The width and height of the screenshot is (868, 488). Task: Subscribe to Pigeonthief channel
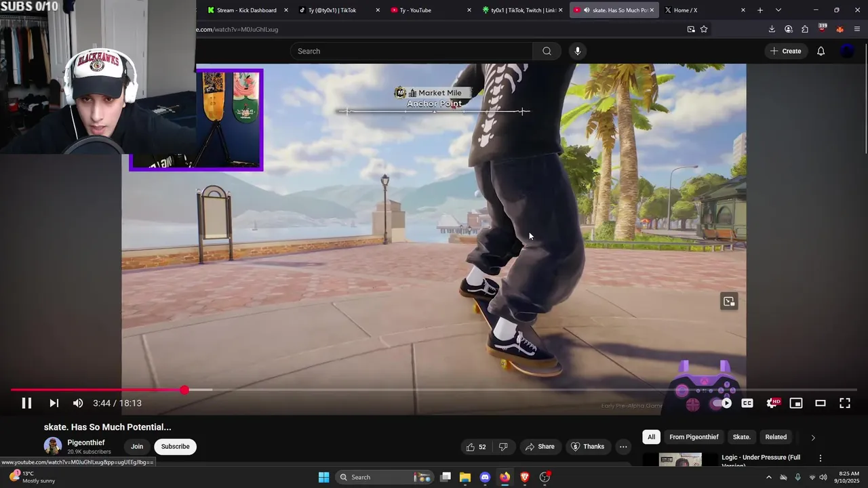pyautogui.click(x=175, y=447)
